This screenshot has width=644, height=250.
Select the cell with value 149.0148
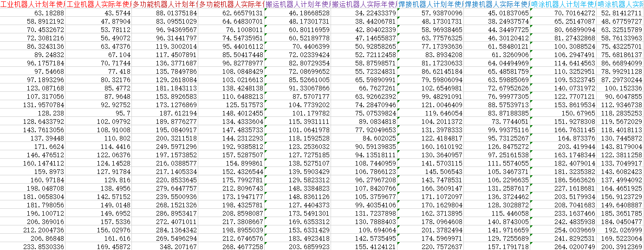[x=98, y=205]
